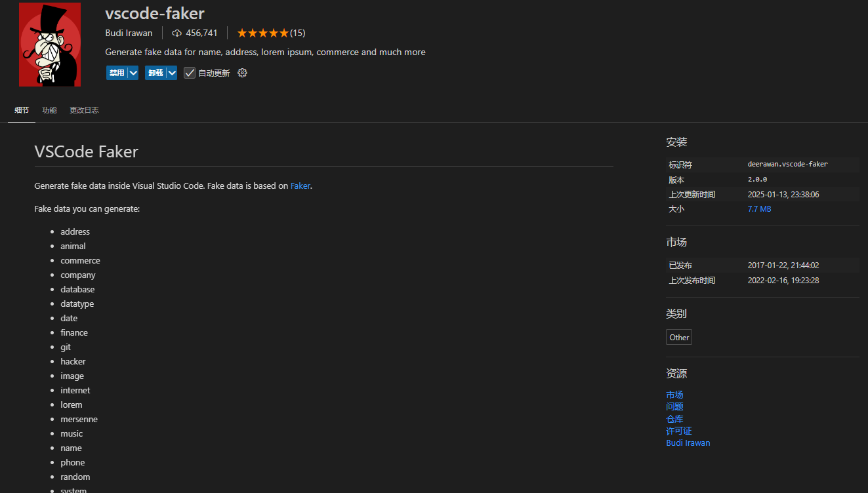Click the version value 2.0.0
This screenshot has height=493, width=868.
757,179
